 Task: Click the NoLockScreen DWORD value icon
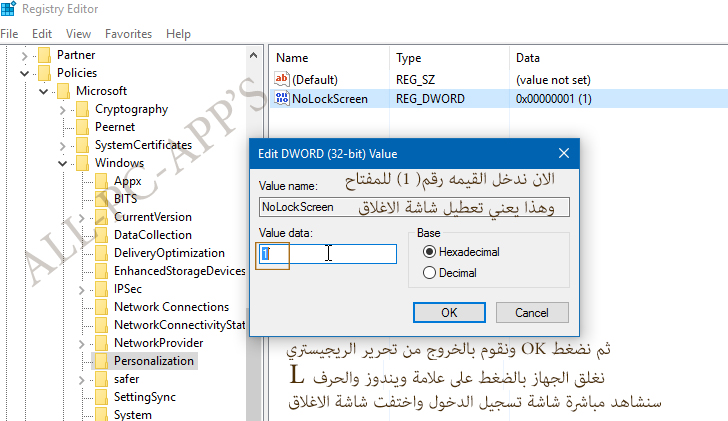(281, 99)
